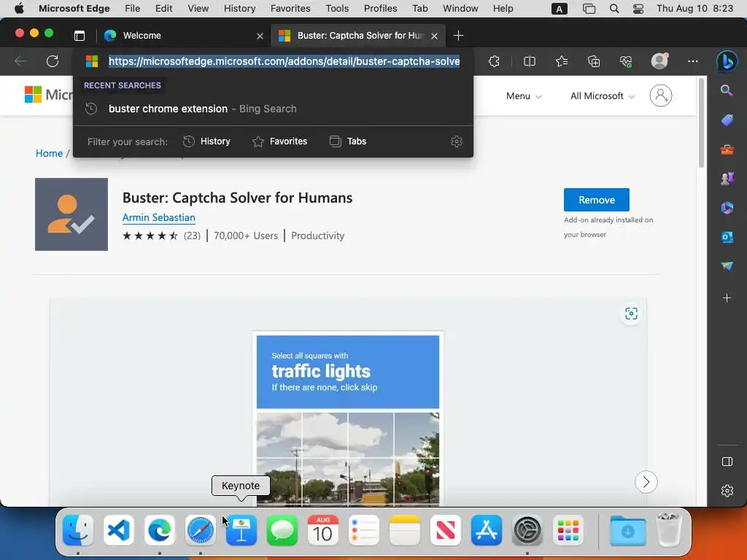Add a new app to the sidebar
This screenshot has width=747, height=560.
(727, 298)
